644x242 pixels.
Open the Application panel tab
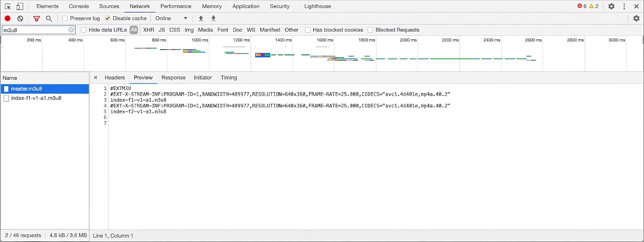click(246, 6)
